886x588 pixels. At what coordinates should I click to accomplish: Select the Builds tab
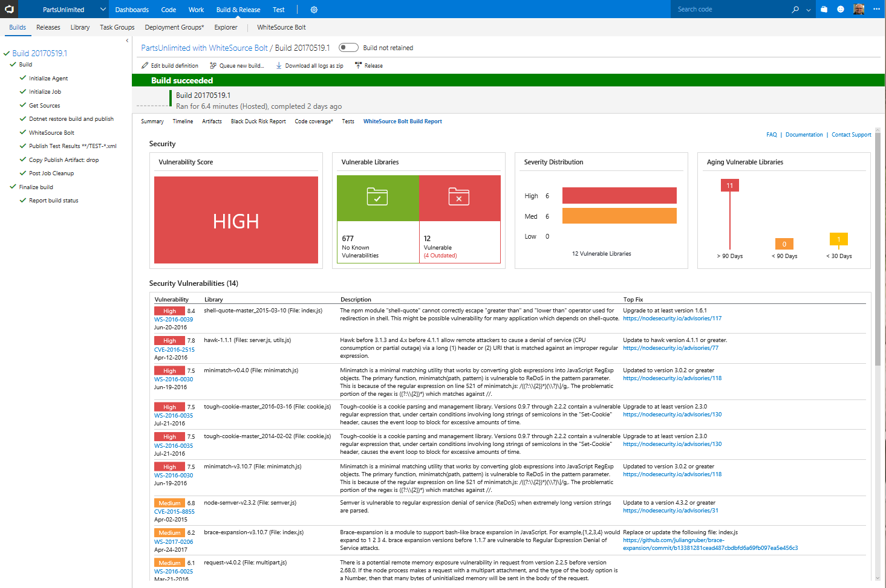[x=18, y=27]
